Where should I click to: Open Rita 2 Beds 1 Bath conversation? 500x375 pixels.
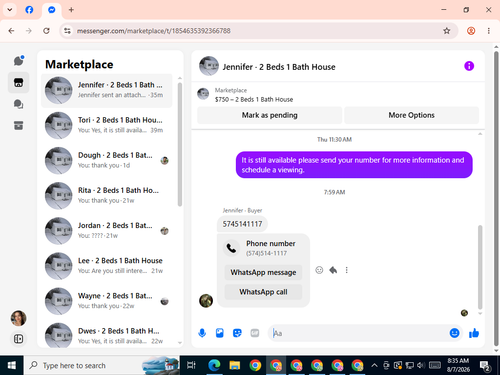107,196
